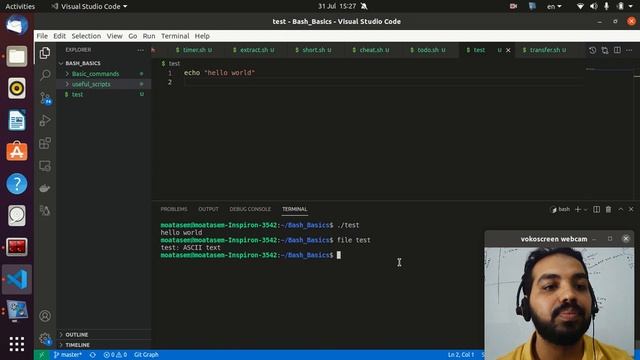Open Show Applications grid in dock
This screenshot has height=360, width=640.
(x=17, y=344)
